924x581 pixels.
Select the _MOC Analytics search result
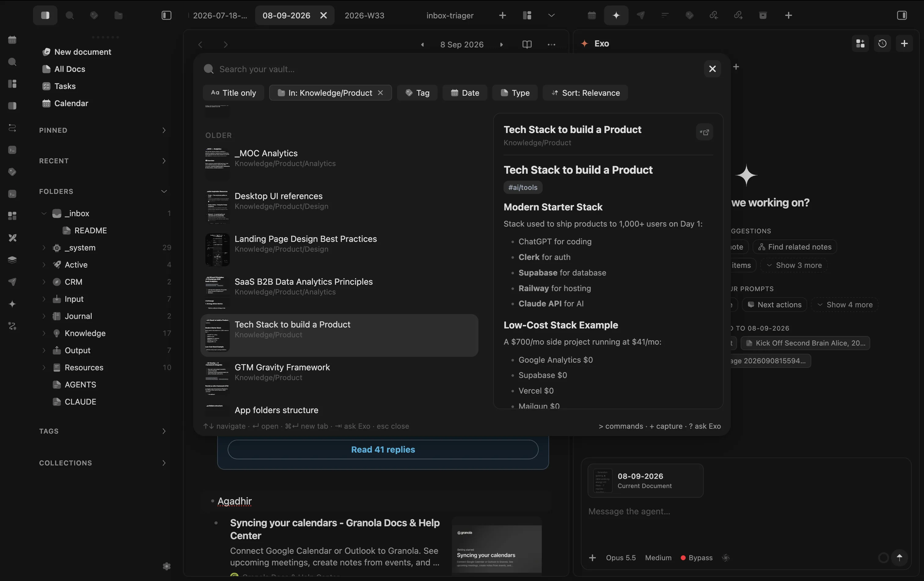pos(339,164)
